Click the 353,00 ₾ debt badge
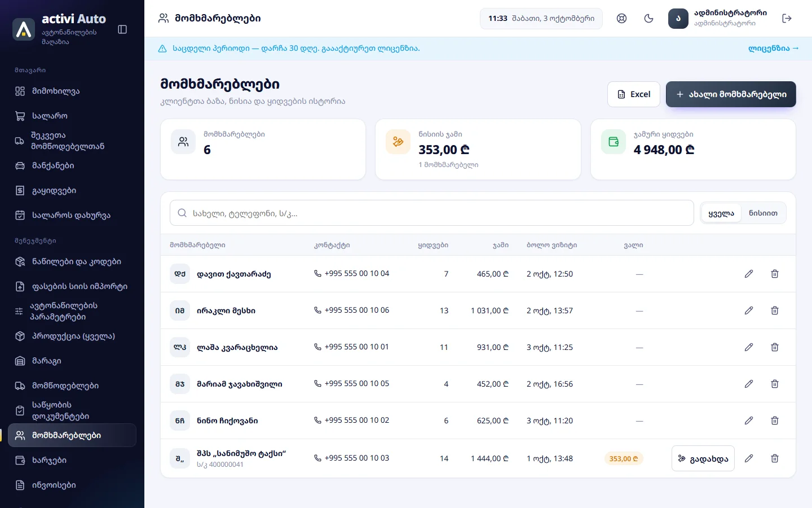812x508 pixels. coord(624,459)
